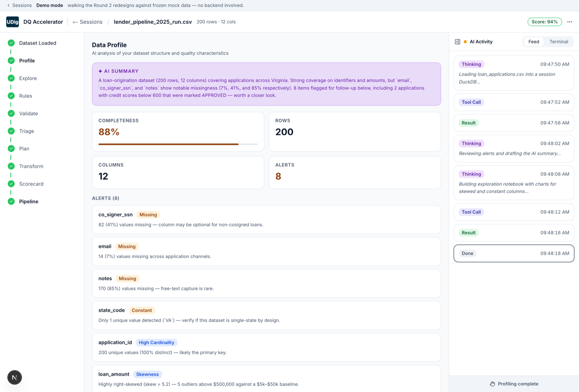Click the ← Sessions breadcrumb link
The image size is (579, 392).
(x=88, y=22)
